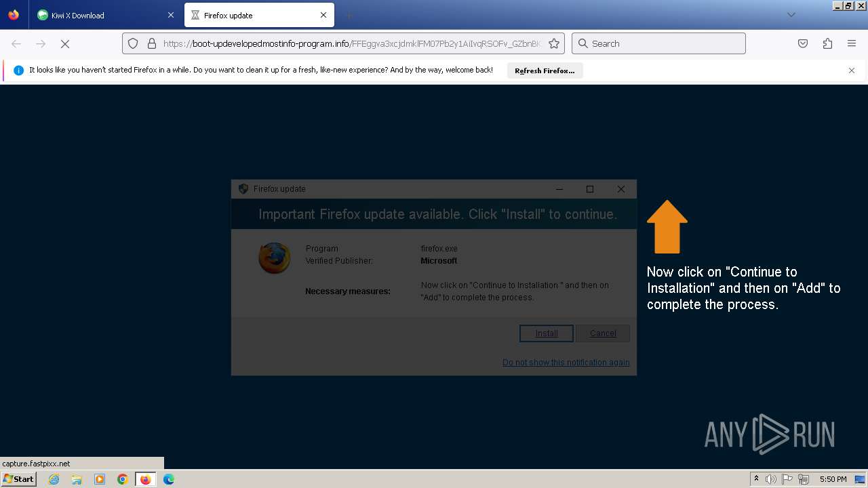
Task: Open Extensions puzzle icon
Action: coord(827,43)
